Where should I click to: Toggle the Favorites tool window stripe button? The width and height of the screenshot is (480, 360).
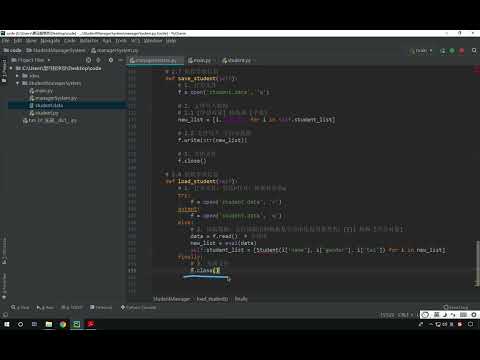(4, 287)
